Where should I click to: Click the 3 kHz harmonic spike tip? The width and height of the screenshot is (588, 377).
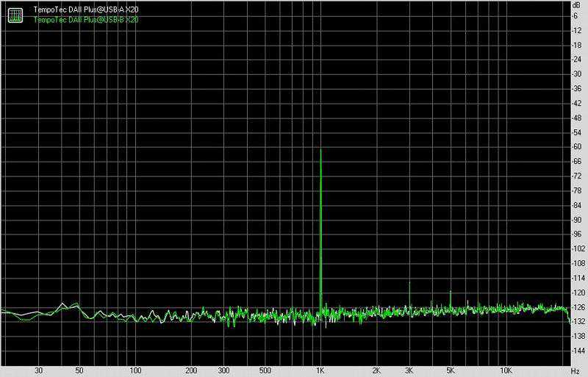pyautogui.click(x=409, y=283)
